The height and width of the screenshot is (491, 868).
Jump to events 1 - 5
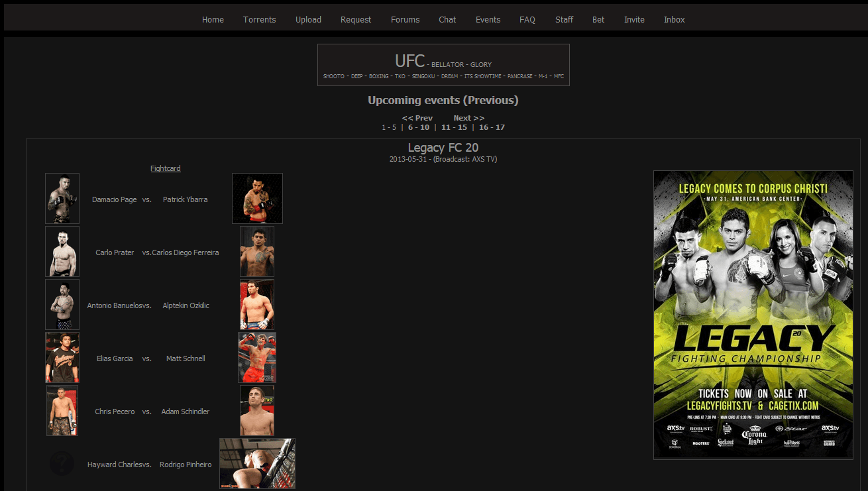click(x=389, y=127)
